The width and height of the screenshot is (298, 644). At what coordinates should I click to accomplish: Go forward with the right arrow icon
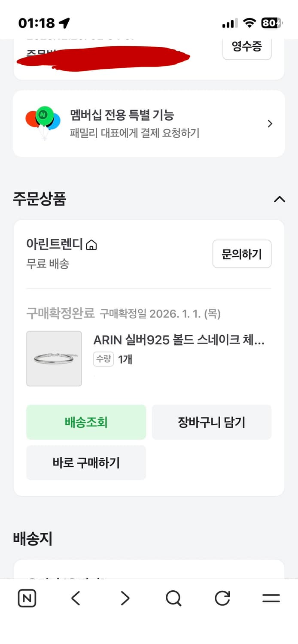(124, 598)
